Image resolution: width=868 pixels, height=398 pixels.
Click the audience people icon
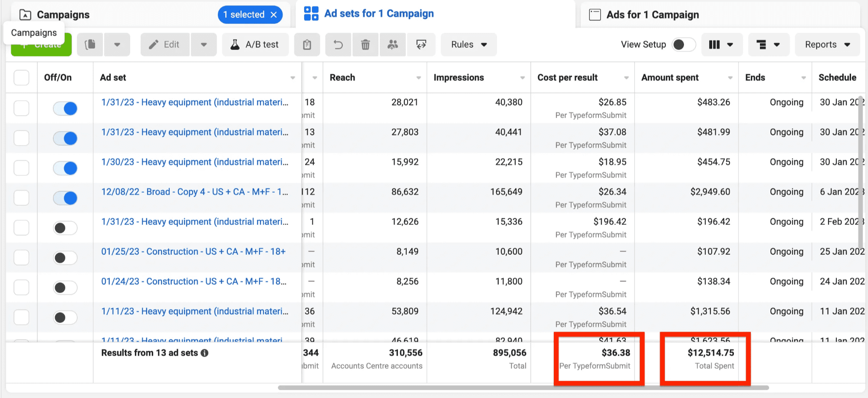(x=393, y=45)
